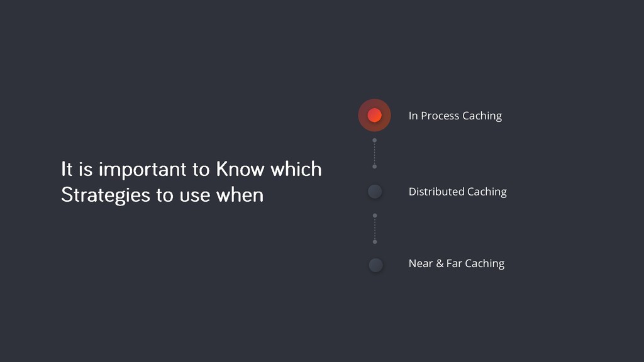
Task: Open the In Process Caching label
Action: tap(455, 116)
